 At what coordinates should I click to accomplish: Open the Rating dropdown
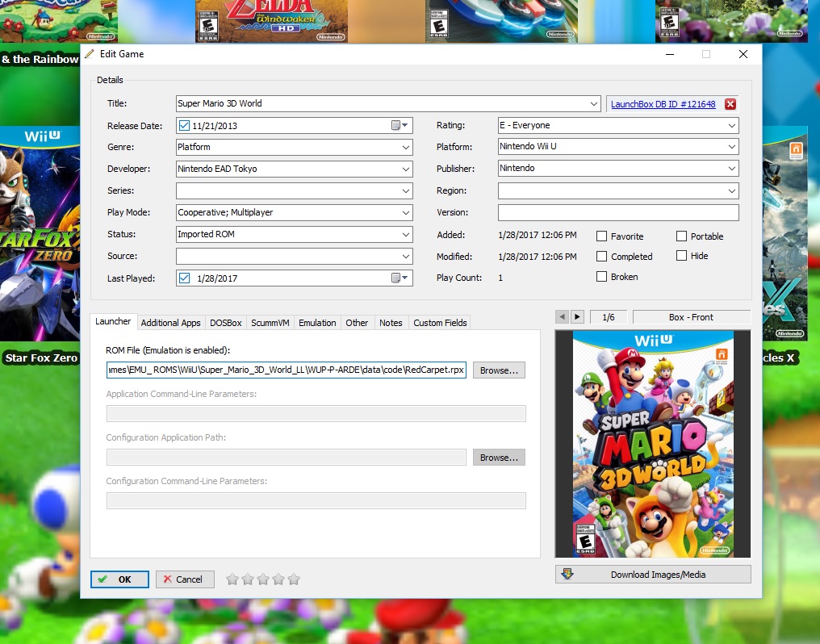731,125
